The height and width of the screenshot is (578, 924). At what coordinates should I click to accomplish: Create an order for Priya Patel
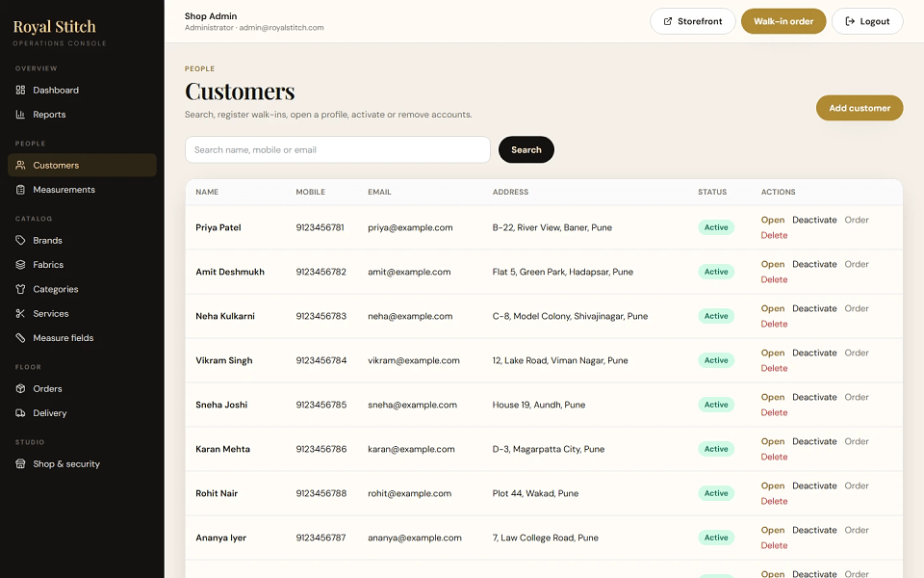pyautogui.click(x=857, y=220)
